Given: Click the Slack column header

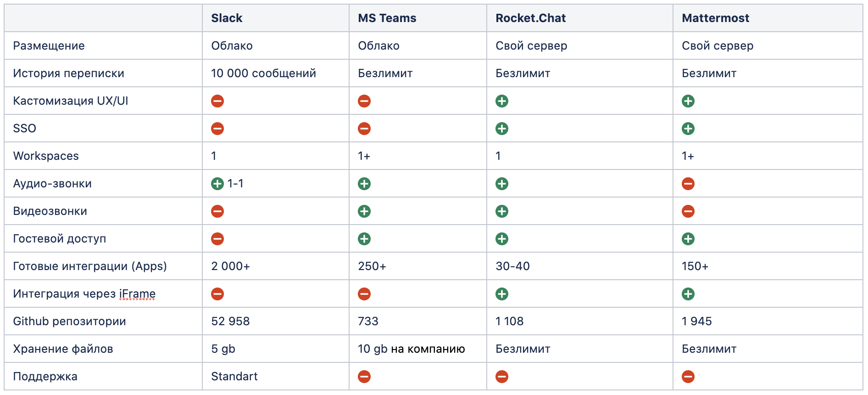Looking at the screenshot, I should [227, 18].
